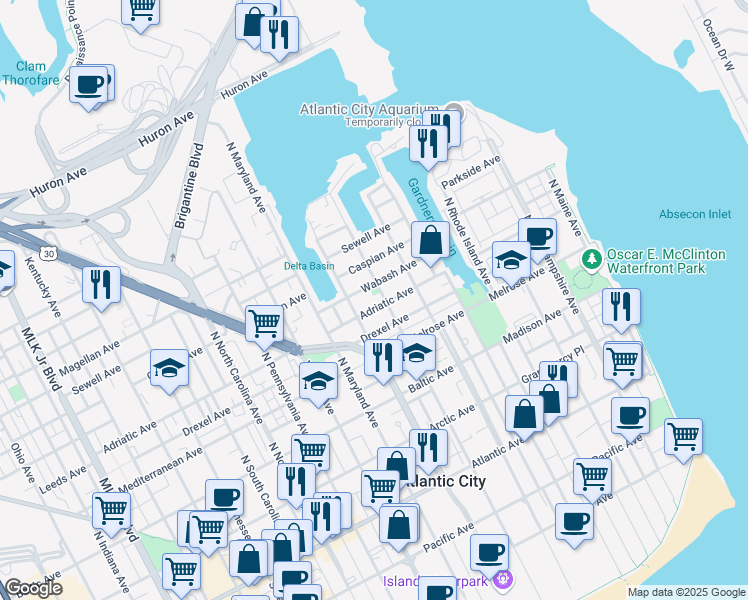Screen dimensions: 748x600
Task: Click the shopping bag marker on Atlantic Ave
Action: pyautogui.click(x=524, y=417)
